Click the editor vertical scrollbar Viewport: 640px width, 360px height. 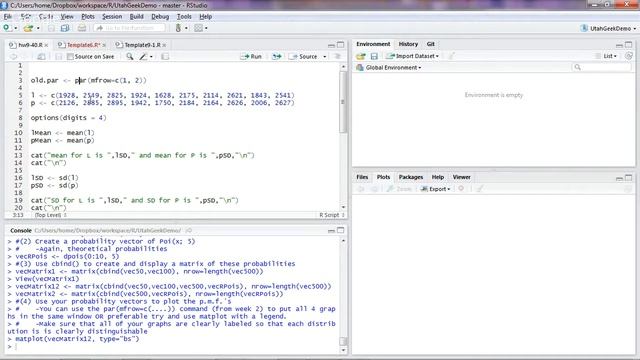click(x=343, y=102)
